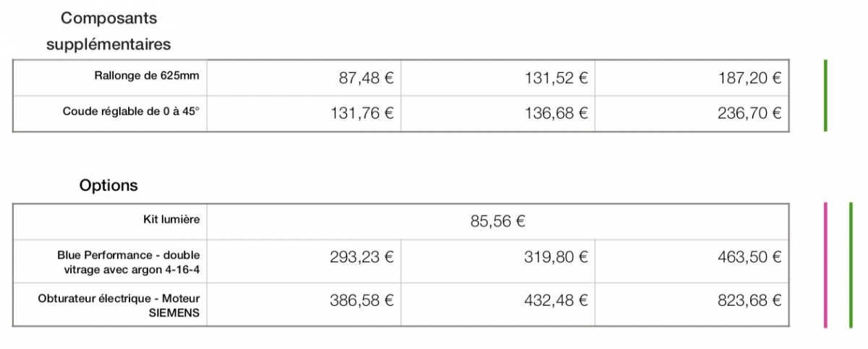The width and height of the screenshot is (868, 349).
Task: Click the 236,70 € price cell
Action: 692,113
